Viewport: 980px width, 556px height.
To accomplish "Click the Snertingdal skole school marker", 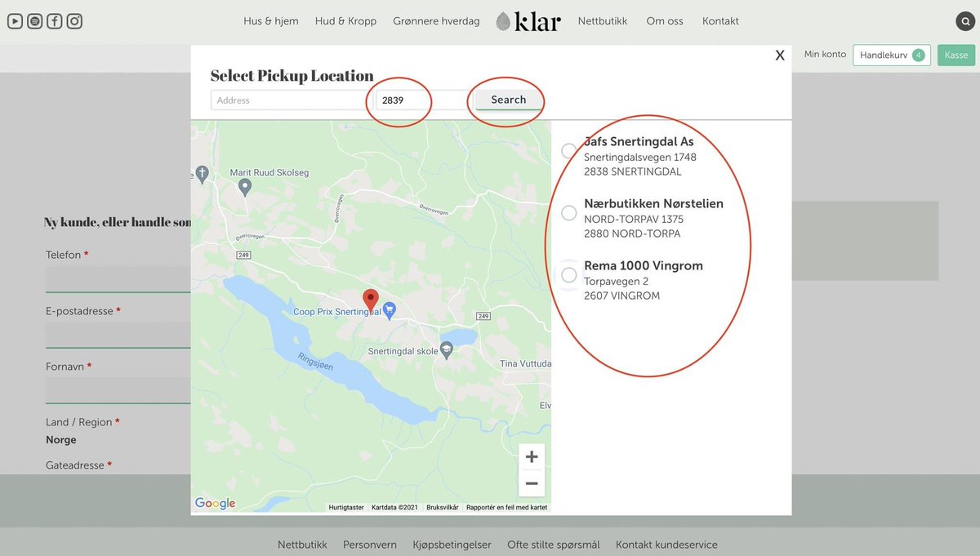I will tap(446, 351).
